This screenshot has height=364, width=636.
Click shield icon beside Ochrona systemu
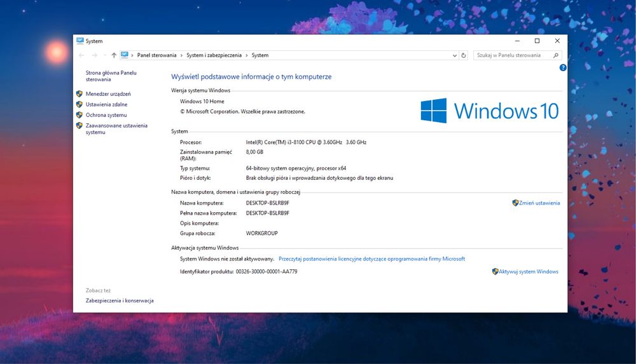[x=79, y=115]
